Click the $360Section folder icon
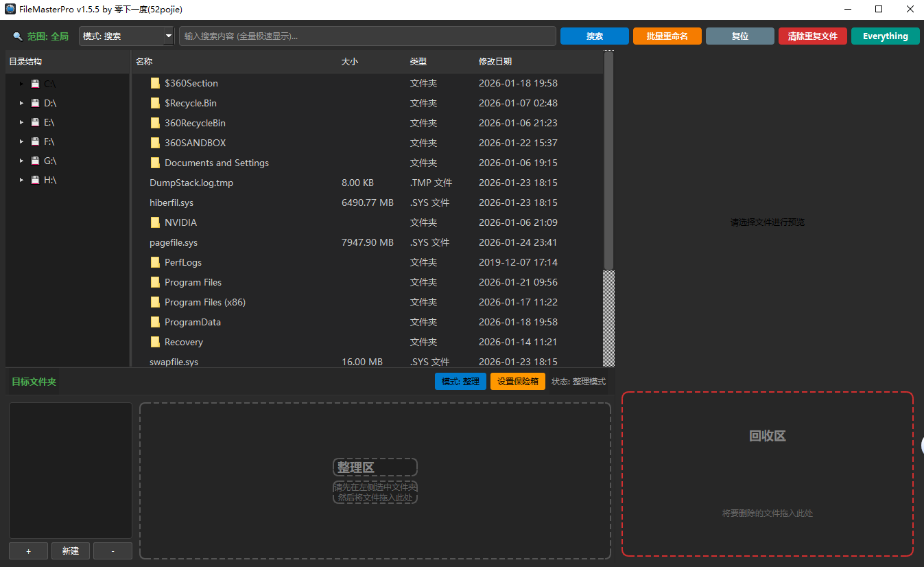 coord(155,83)
